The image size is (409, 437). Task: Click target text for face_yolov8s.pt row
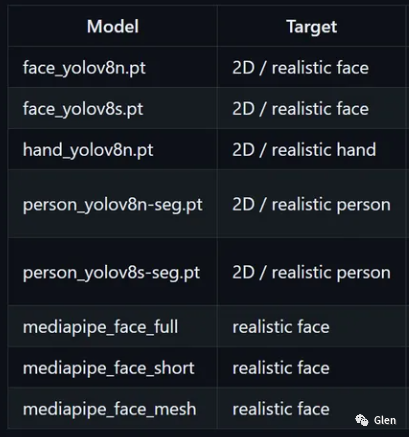(301, 109)
